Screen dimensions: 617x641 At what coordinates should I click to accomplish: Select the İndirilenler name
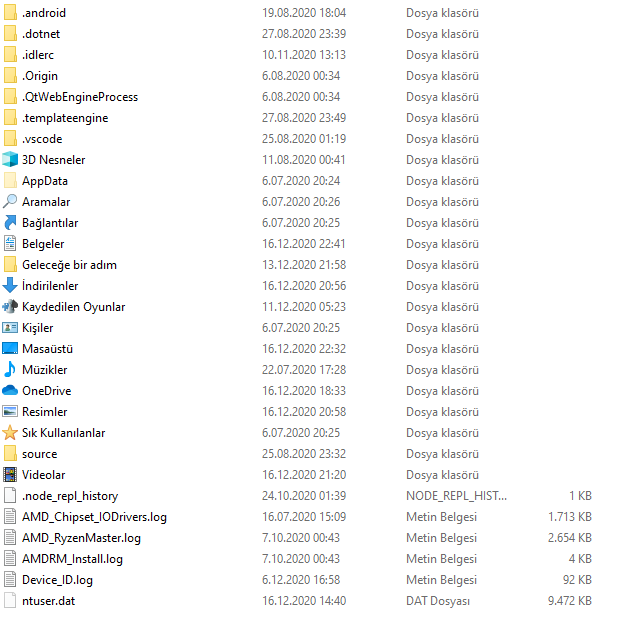pos(50,286)
